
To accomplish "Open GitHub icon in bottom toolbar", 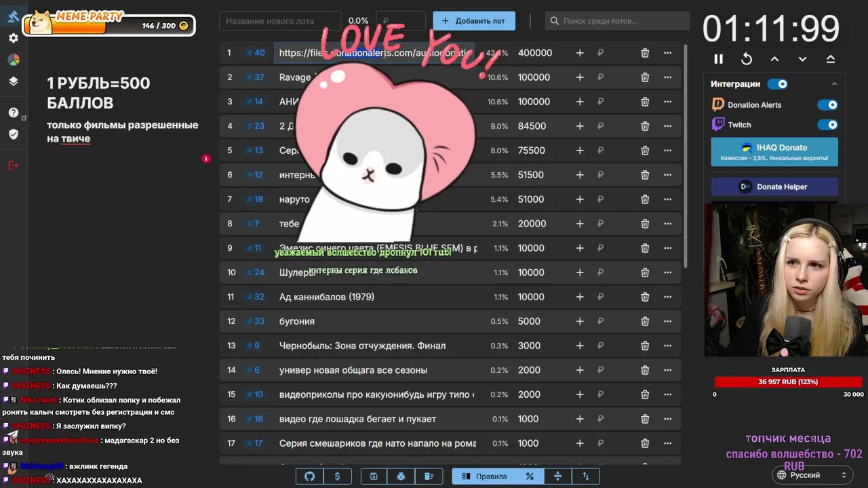I will [310, 476].
